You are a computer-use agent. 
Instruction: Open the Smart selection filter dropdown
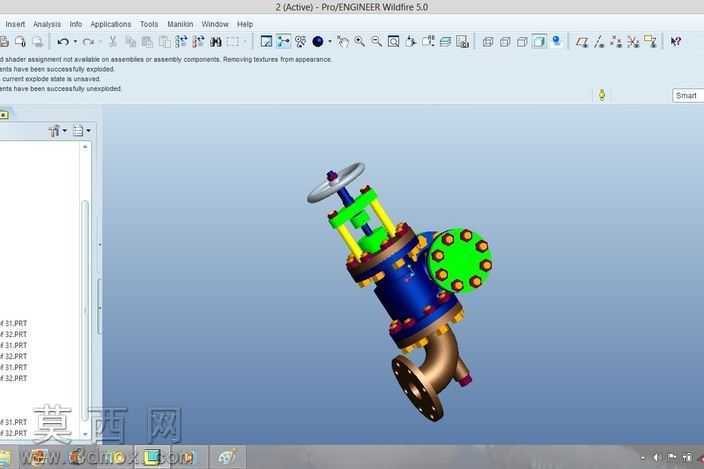click(687, 96)
